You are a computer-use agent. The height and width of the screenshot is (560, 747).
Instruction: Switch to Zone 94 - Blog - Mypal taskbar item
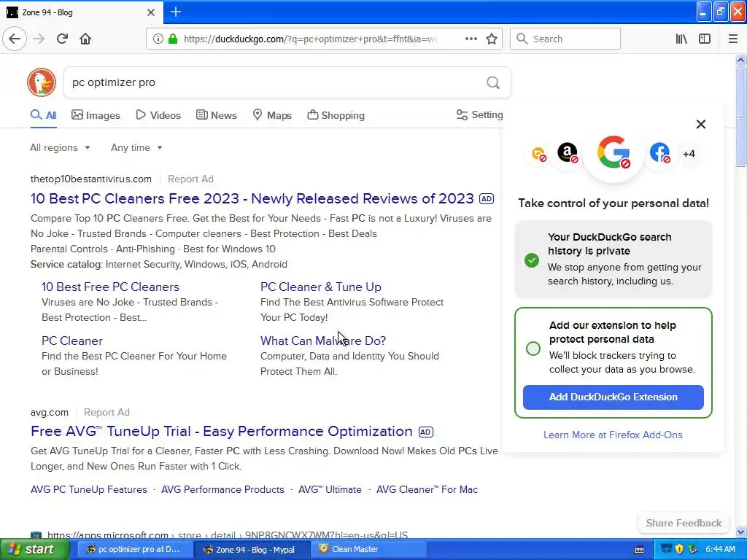click(x=252, y=549)
